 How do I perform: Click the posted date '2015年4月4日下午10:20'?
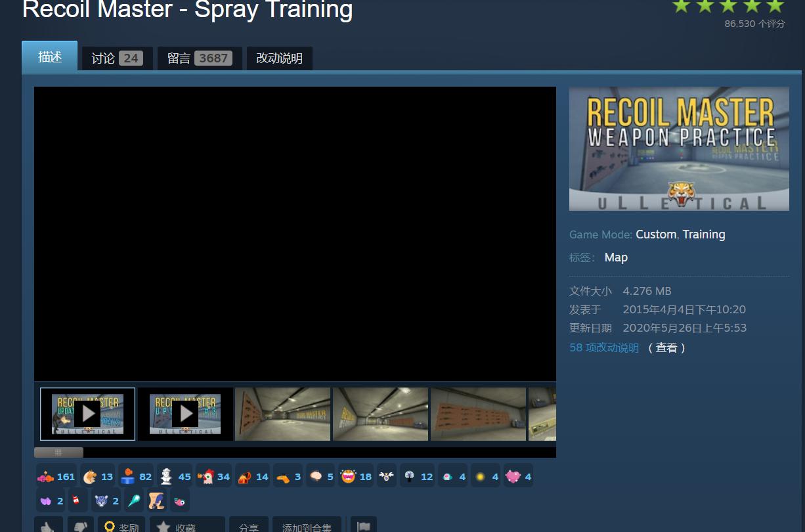(x=684, y=309)
